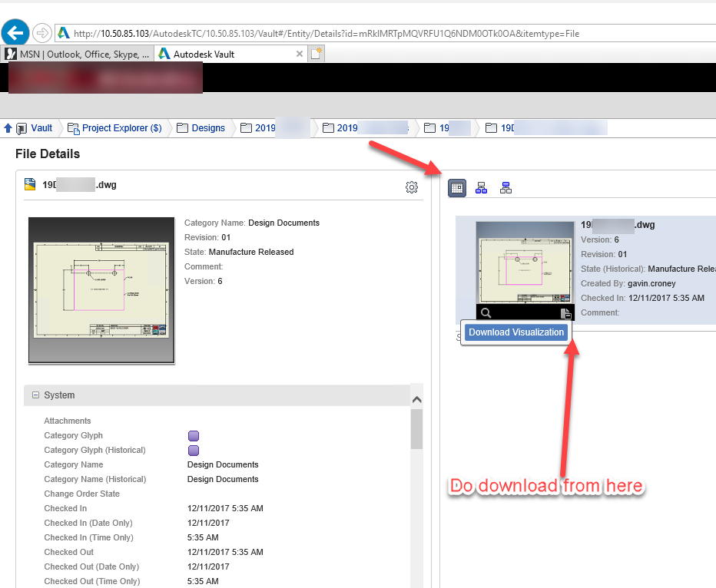The height and width of the screenshot is (588, 716).
Task: Click the Download Visualization button
Action: coord(516,332)
